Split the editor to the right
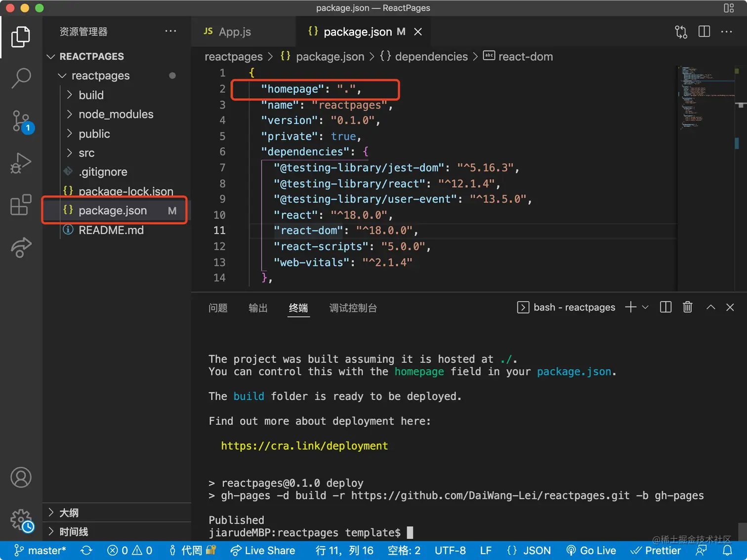 point(704,32)
